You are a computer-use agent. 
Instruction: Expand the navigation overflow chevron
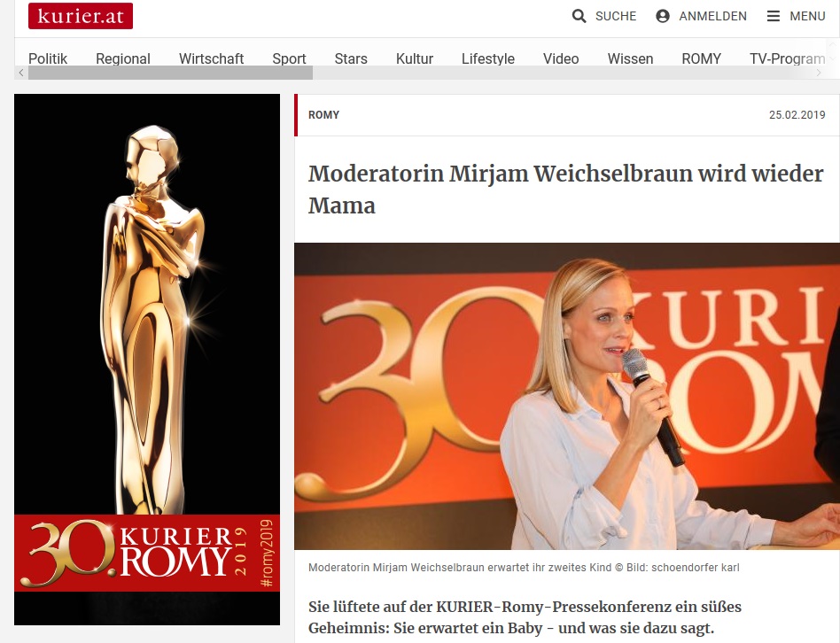point(832,58)
